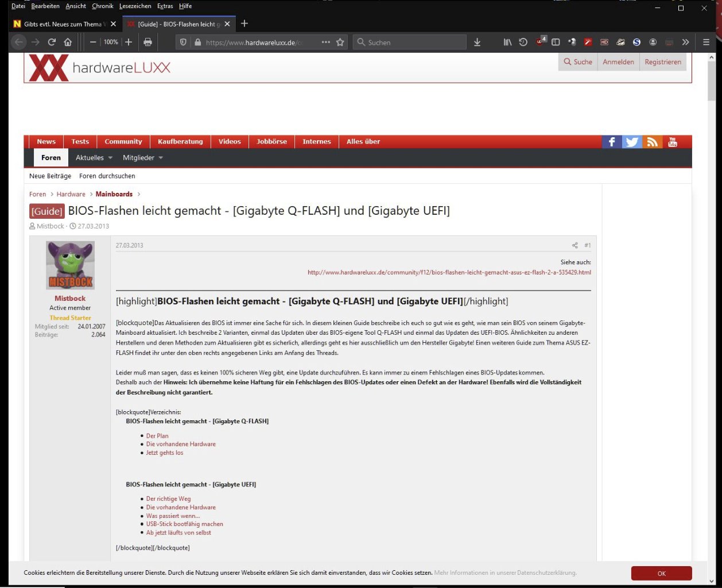Print the page using printer icon

click(147, 42)
